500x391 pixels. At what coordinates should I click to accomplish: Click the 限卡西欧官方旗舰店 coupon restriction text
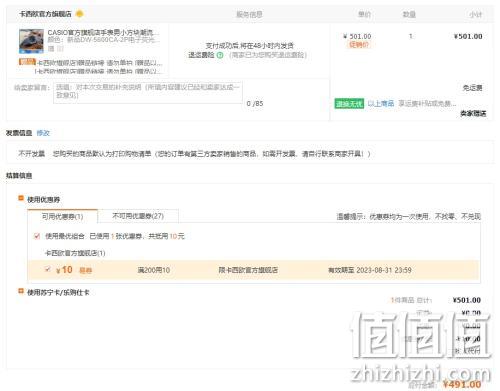coord(248,270)
